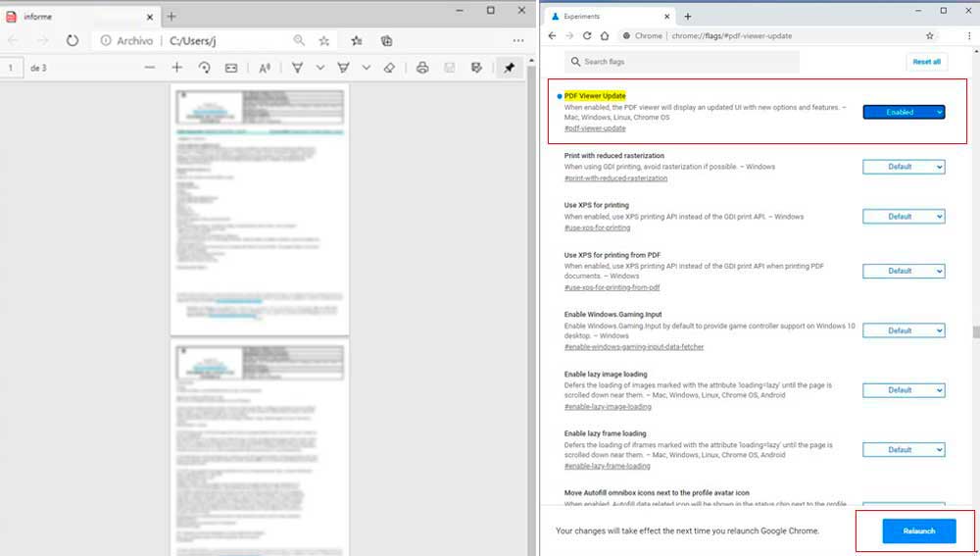Open the Edge Favorites list
The height and width of the screenshot is (556, 980).
click(357, 40)
